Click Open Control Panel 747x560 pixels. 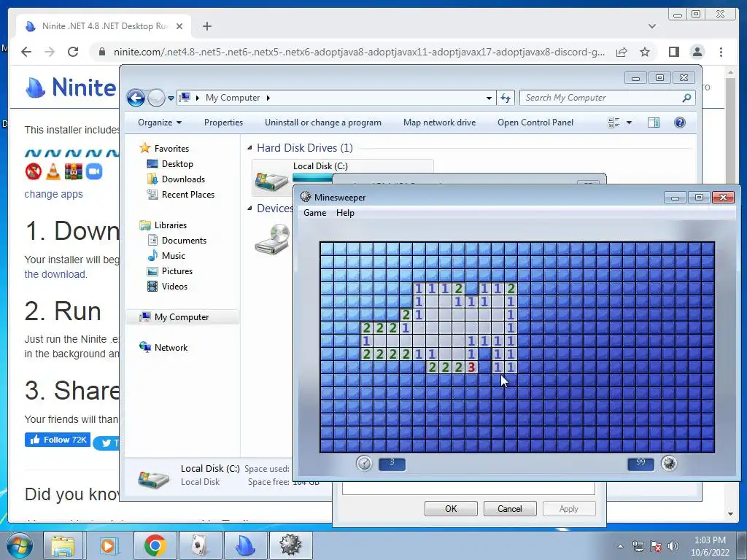[535, 122]
